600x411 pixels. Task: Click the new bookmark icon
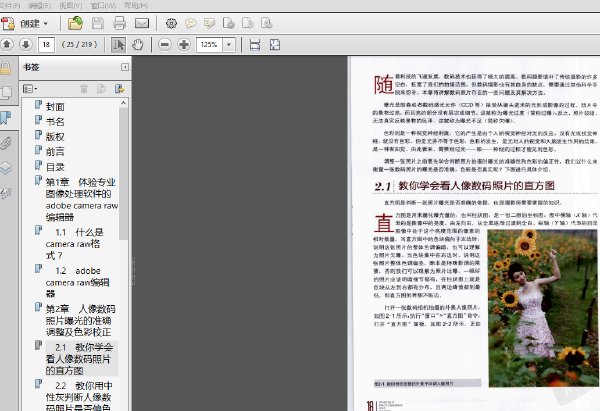tap(101, 89)
